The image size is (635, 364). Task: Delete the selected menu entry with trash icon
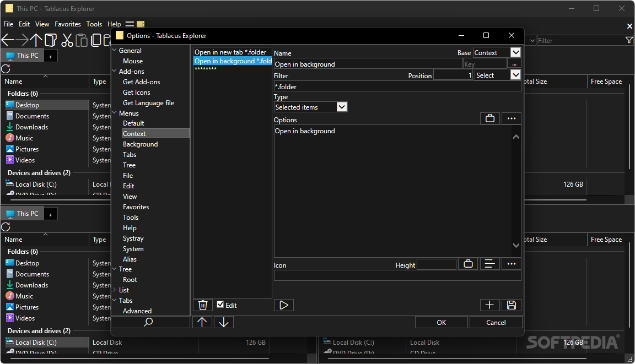tap(203, 305)
